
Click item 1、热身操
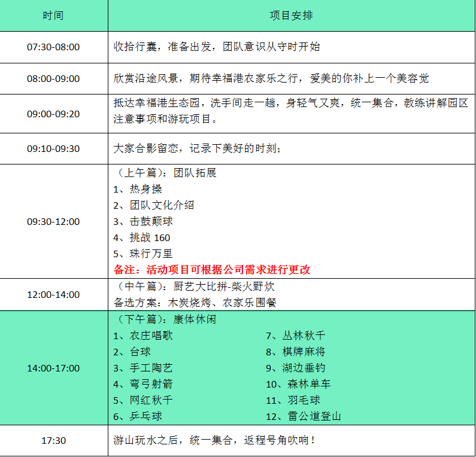point(138,189)
